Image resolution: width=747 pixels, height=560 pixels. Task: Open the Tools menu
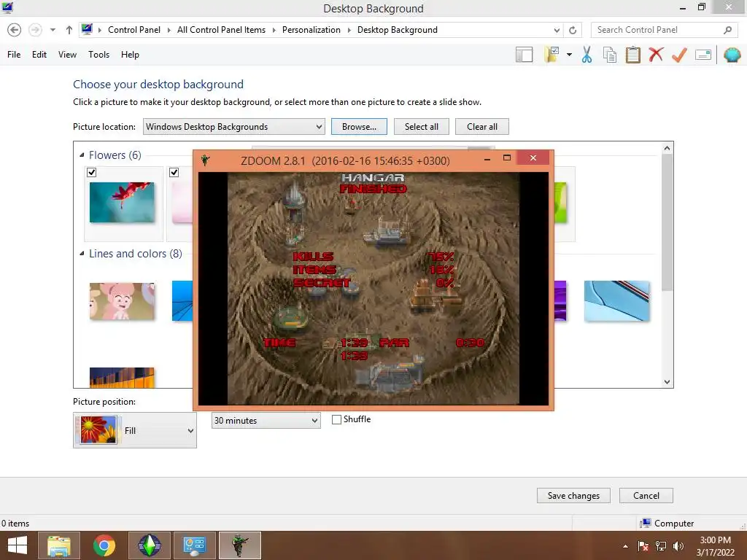point(98,55)
